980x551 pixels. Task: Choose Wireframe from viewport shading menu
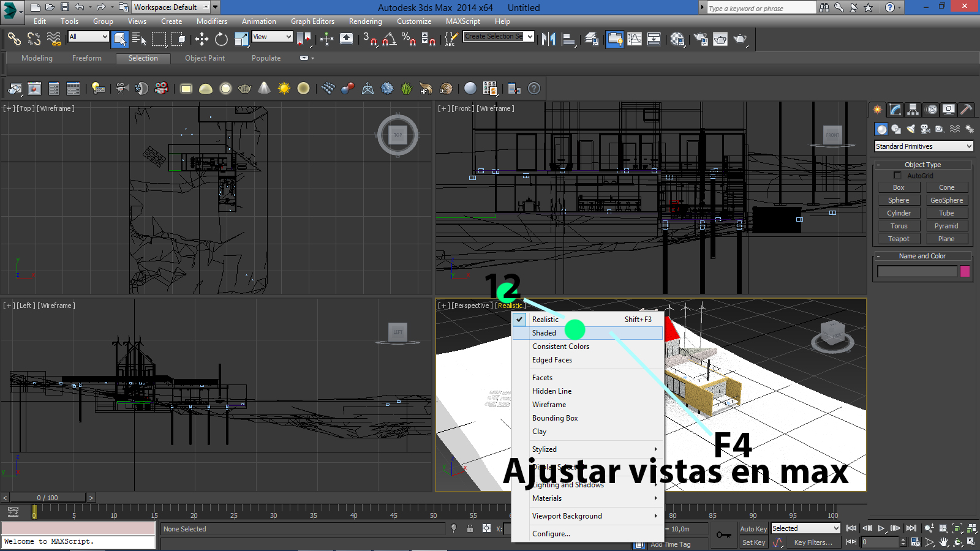[587, 405]
